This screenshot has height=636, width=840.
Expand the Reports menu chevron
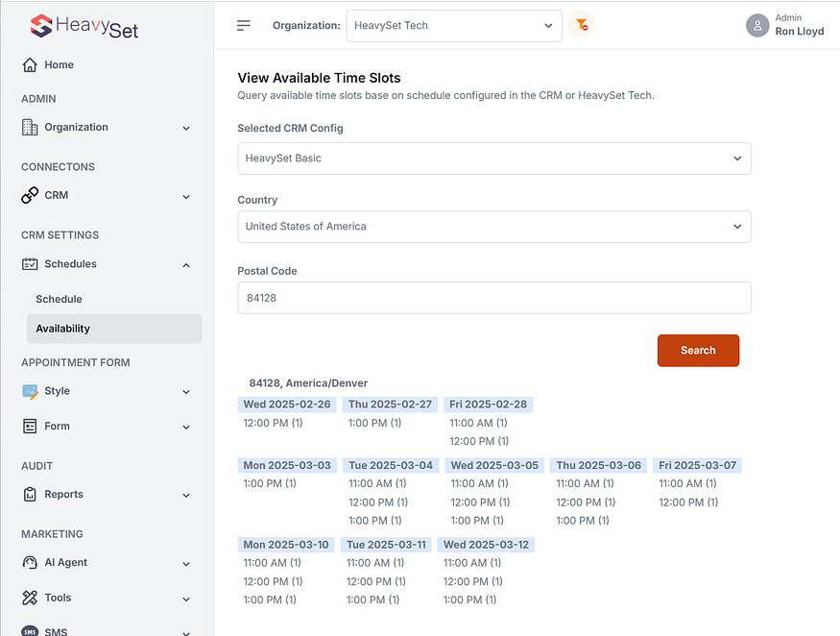tap(186, 496)
